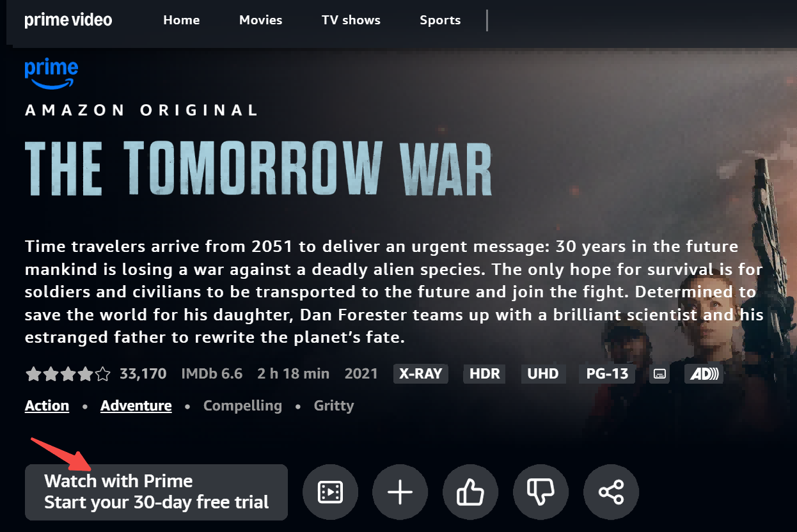The image size is (797, 532).
Task: Click the PG-13 rating badge
Action: point(607,373)
